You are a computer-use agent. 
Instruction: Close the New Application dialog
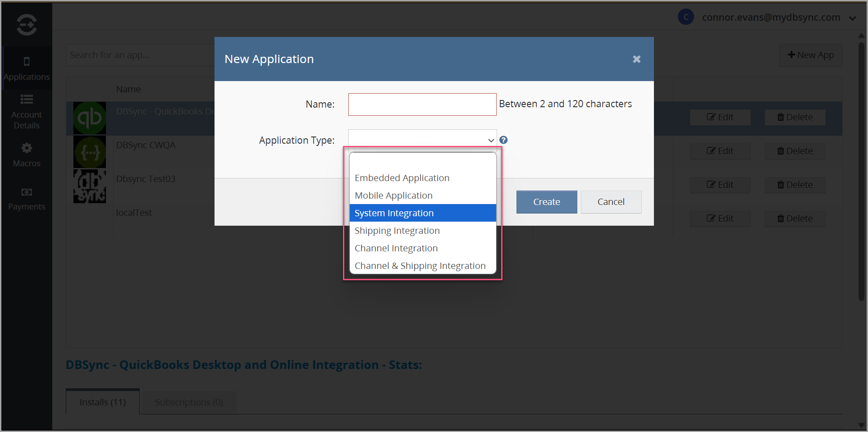(636, 59)
